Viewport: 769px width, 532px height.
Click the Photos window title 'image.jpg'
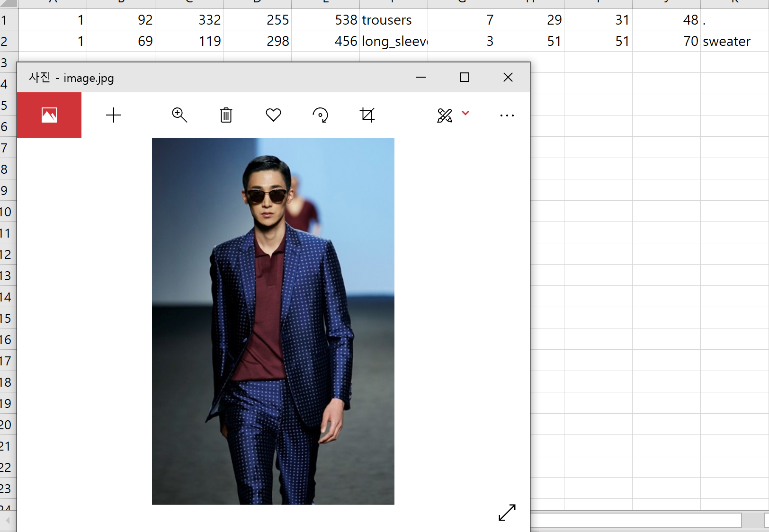89,78
